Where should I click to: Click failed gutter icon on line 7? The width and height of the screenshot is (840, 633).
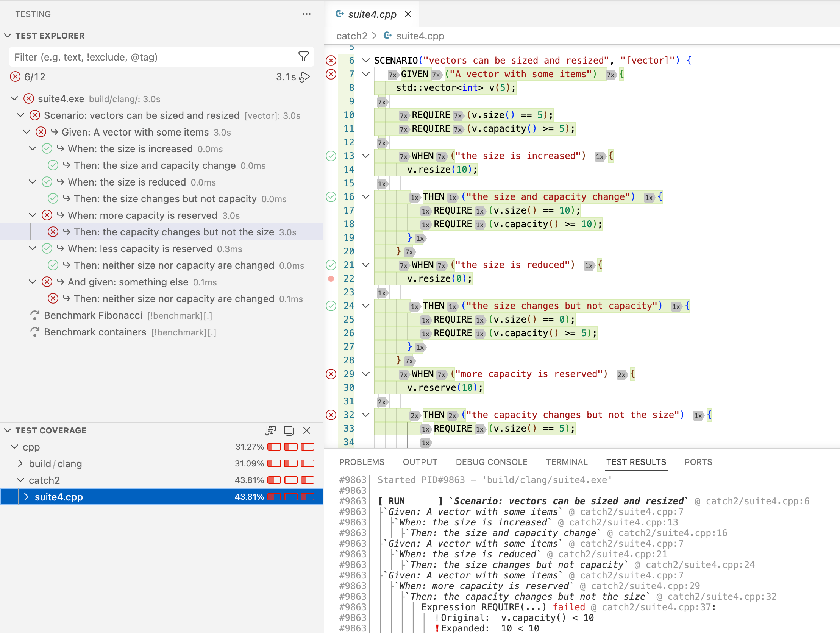click(331, 74)
